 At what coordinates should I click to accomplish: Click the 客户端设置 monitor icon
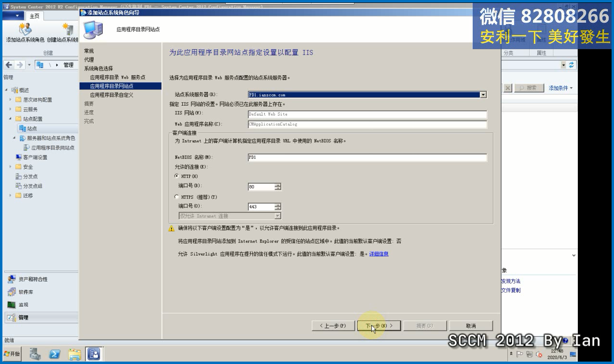[x=19, y=157]
